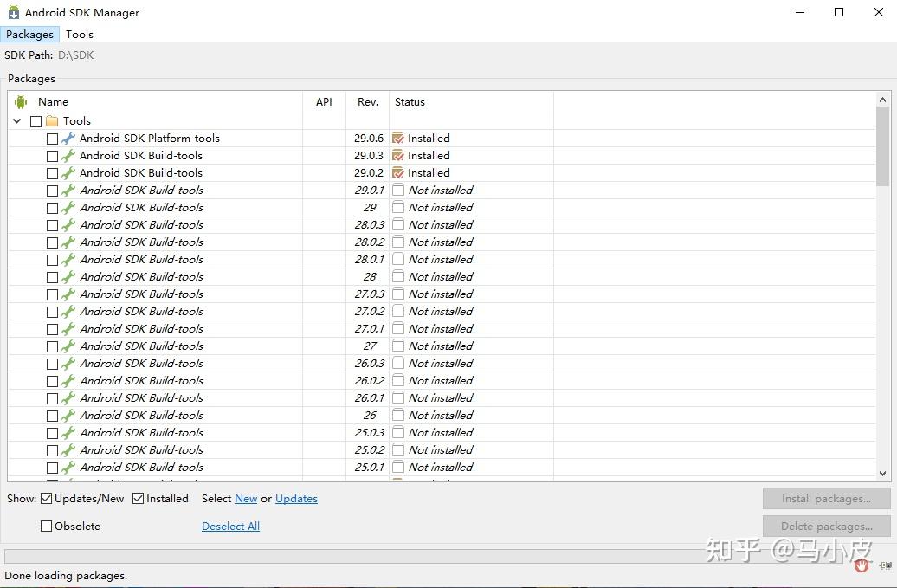Click the Install packages button
Image resolution: width=897 pixels, height=588 pixels.
(x=827, y=499)
